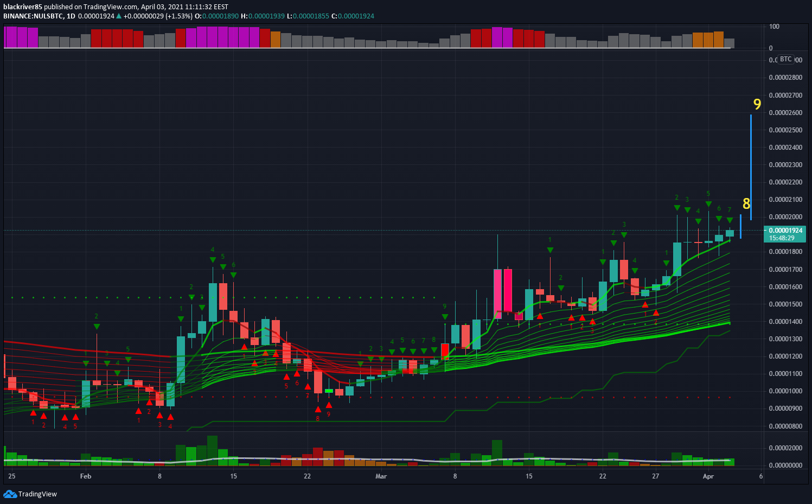Image resolution: width=812 pixels, height=504 pixels.
Task: Click price scale label 0.00000800
Action: pos(785,426)
